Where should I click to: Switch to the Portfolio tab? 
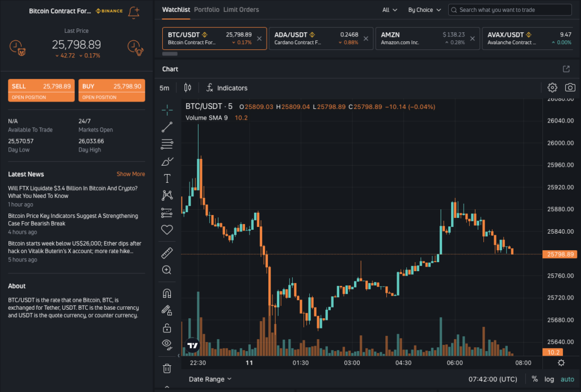click(207, 10)
